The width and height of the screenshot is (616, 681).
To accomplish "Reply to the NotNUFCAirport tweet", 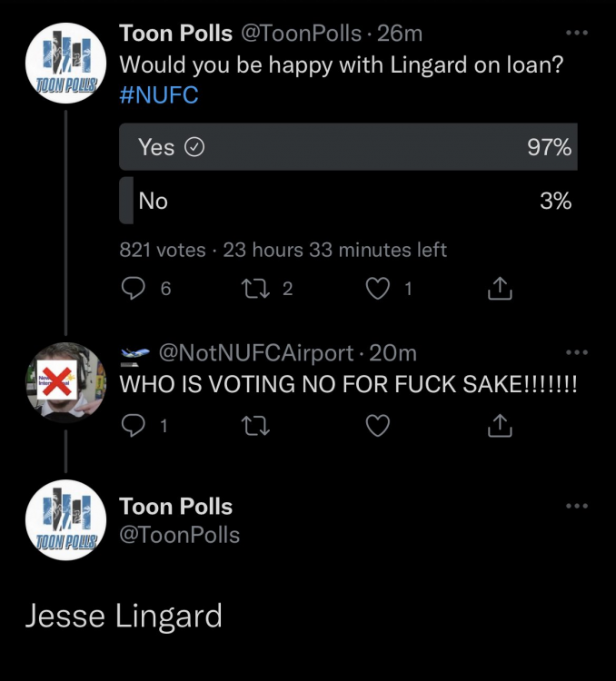I will pos(133,425).
